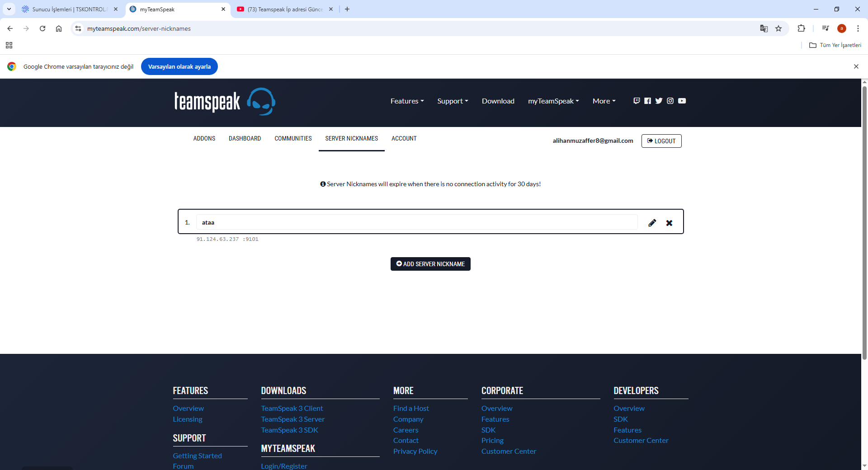Open Chrome three-dot menu
868x470 pixels.
tap(858, 28)
